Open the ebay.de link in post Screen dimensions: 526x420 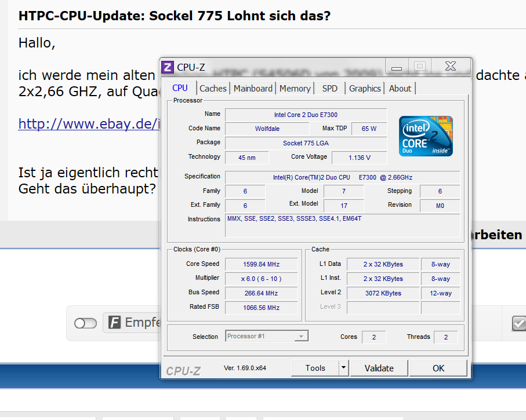pos(89,124)
